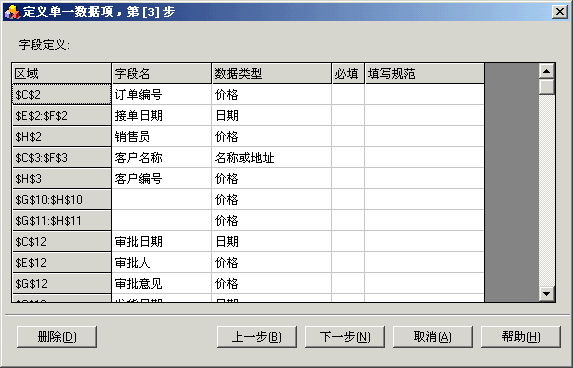Select row header $G$12
The height and width of the screenshot is (368, 573).
pos(62,284)
